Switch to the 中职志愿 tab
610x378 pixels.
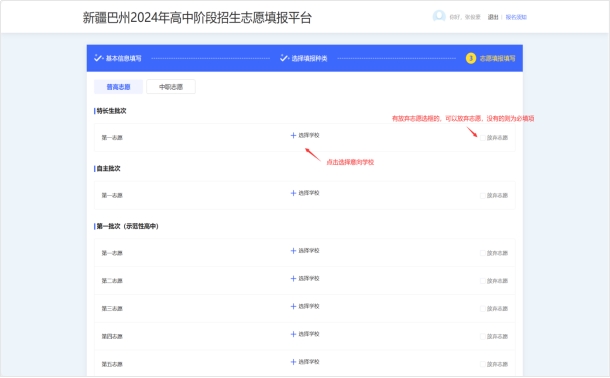click(171, 87)
